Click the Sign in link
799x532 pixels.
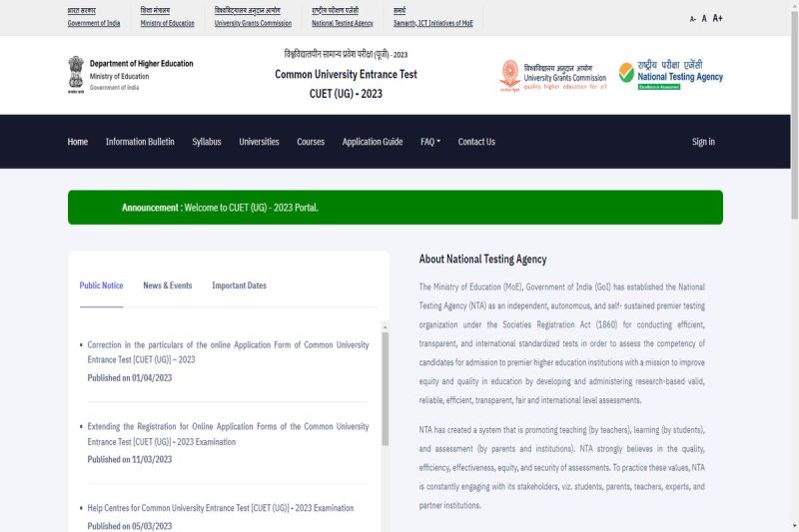(x=703, y=142)
